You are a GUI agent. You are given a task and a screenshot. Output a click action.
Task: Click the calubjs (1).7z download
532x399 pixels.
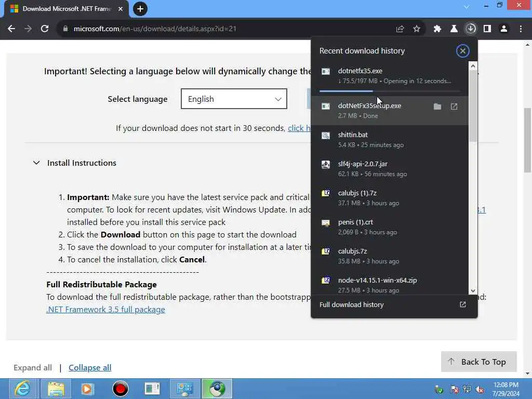click(390, 198)
